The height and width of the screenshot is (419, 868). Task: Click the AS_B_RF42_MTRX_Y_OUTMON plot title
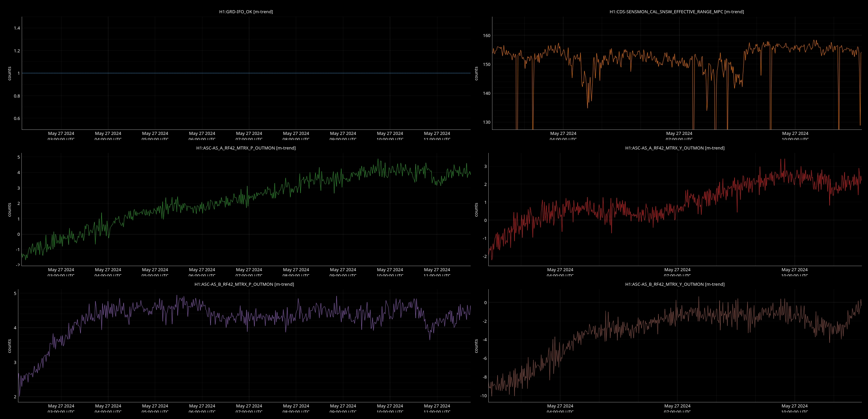click(675, 284)
